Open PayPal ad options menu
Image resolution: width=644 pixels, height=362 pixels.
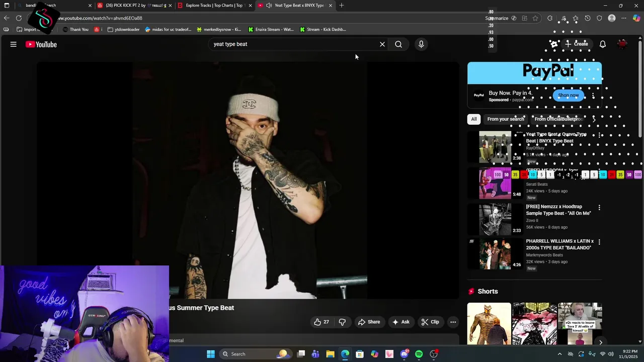pos(593,96)
